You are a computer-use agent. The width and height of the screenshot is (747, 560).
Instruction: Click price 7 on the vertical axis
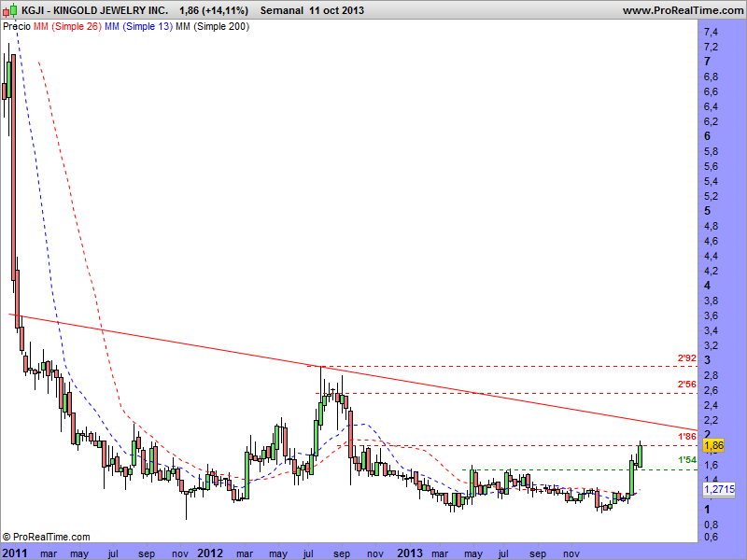pyautogui.click(x=708, y=62)
